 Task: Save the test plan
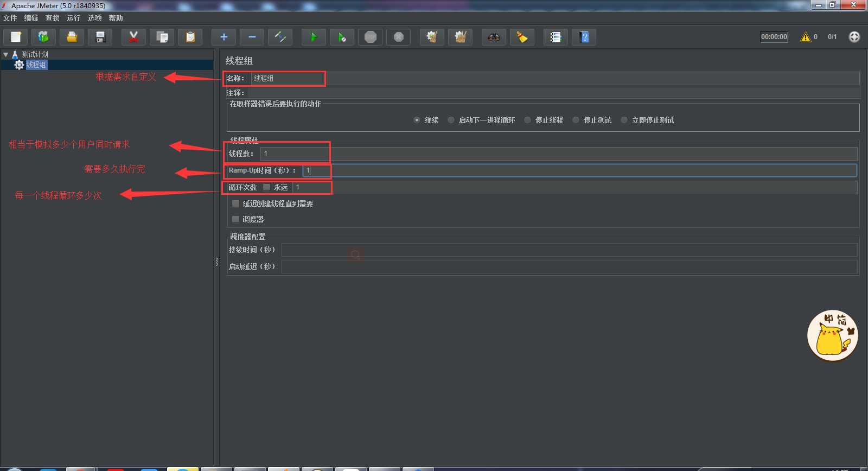[100, 37]
